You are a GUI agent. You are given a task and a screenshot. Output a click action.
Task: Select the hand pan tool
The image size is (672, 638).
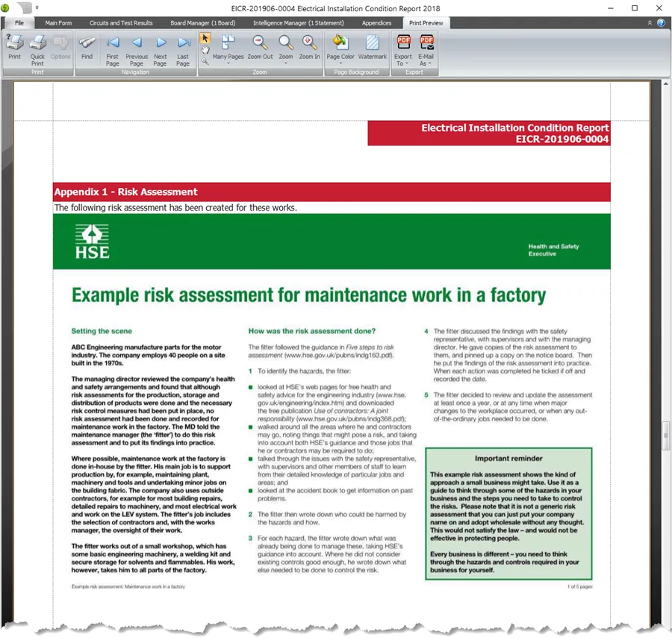[x=205, y=50]
